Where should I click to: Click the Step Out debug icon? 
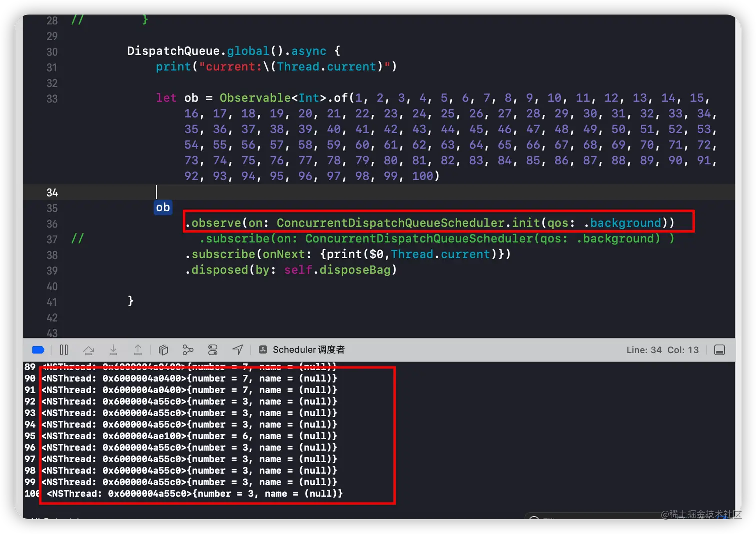coord(138,350)
